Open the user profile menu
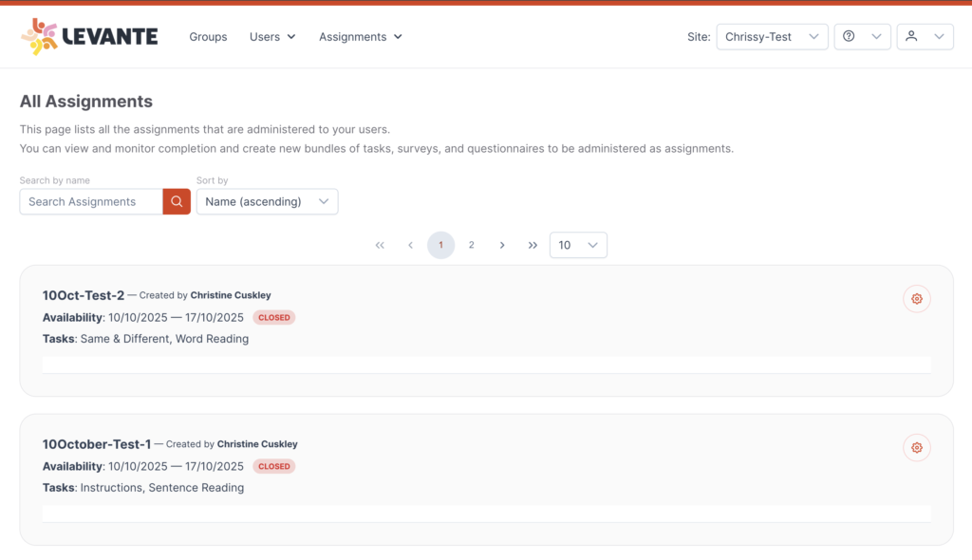Image resolution: width=972 pixels, height=560 pixels. [x=925, y=37]
